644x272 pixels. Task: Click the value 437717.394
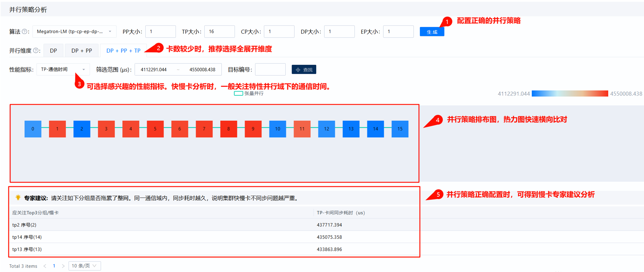pos(329,225)
